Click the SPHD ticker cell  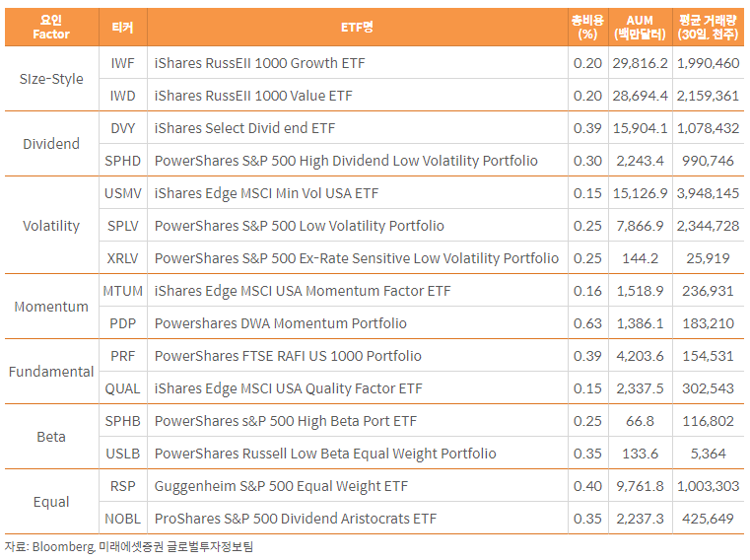pyautogui.click(x=122, y=161)
